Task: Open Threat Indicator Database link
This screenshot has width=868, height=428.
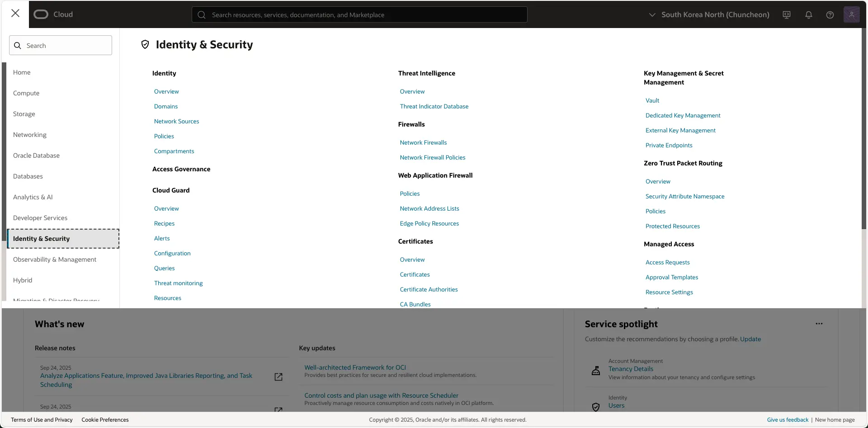Action: [434, 106]
